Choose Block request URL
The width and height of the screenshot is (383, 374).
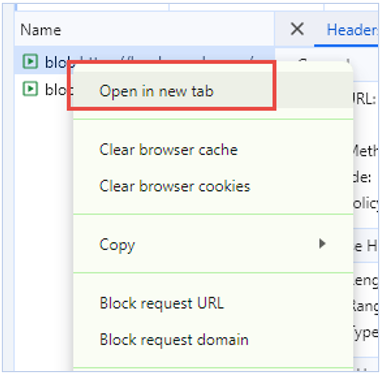pos(161,303)
